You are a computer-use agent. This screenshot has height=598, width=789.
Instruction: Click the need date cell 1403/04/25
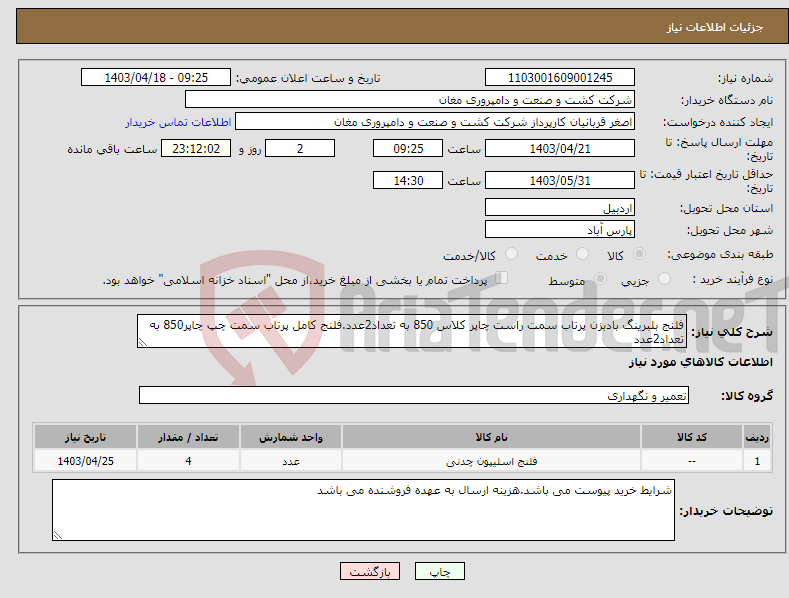pyautogui.click(x=85, y=461)
